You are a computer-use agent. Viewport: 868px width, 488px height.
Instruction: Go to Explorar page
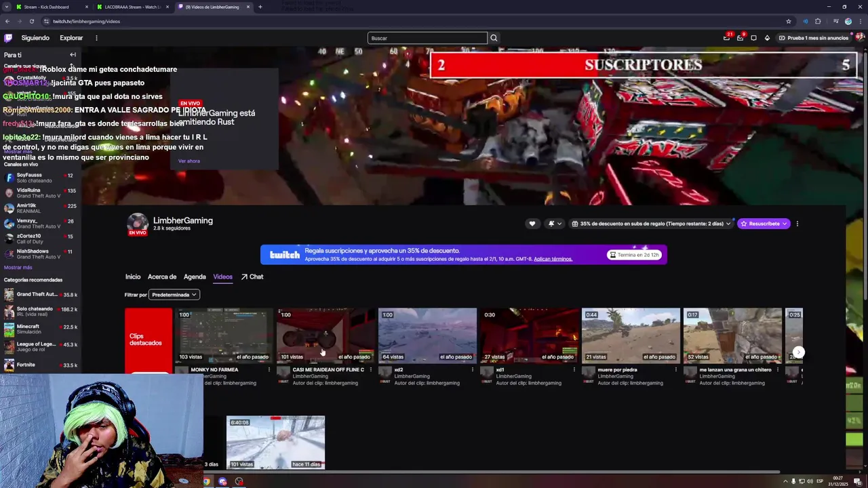click(x=71, y=38)
